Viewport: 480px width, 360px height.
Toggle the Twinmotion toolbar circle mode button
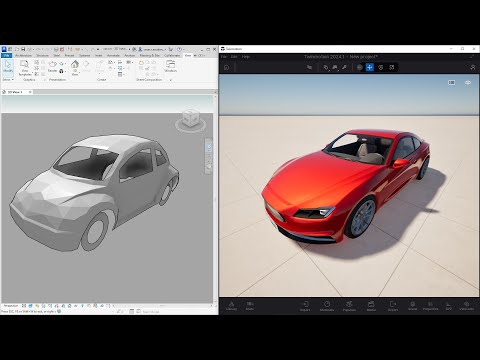359,67
